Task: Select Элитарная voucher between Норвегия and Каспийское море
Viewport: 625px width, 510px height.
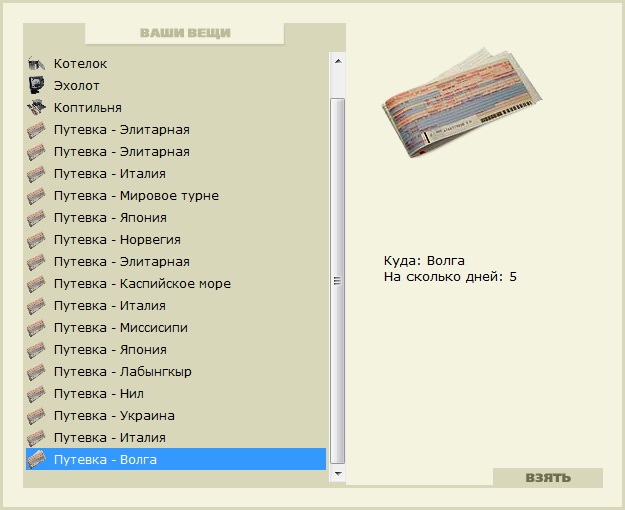Action: coord(122,262)
